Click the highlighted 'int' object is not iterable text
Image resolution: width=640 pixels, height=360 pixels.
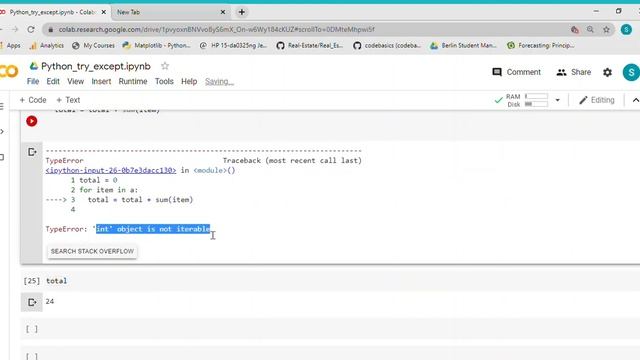153,229
